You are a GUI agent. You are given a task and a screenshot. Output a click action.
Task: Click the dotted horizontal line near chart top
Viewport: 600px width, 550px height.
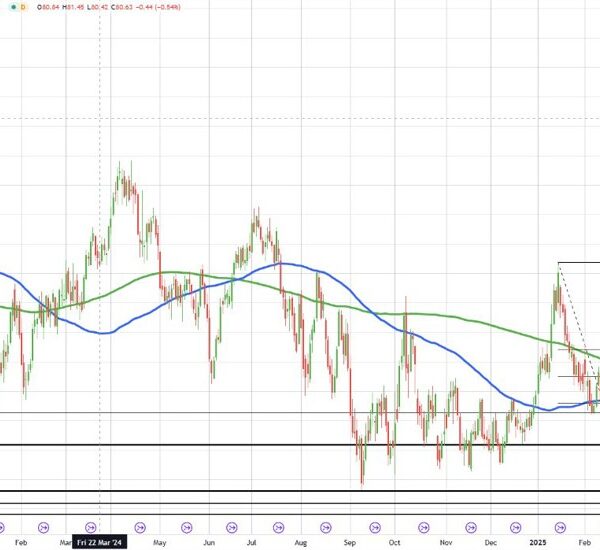point(300,118)
